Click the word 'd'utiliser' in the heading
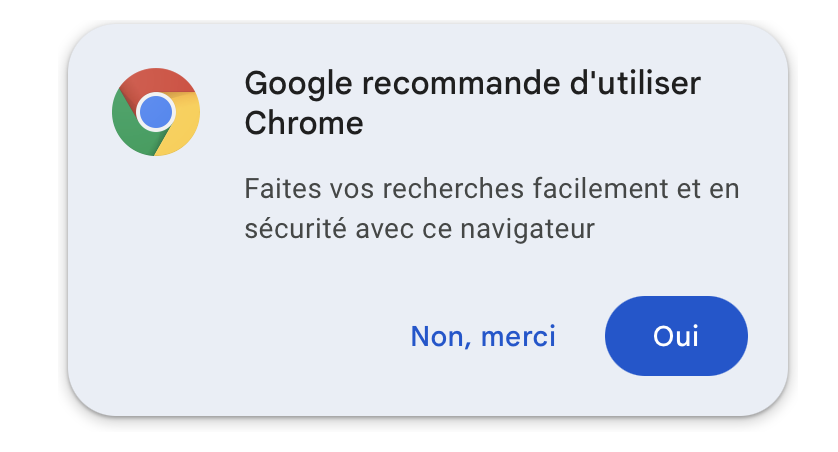 click(635, 83)
